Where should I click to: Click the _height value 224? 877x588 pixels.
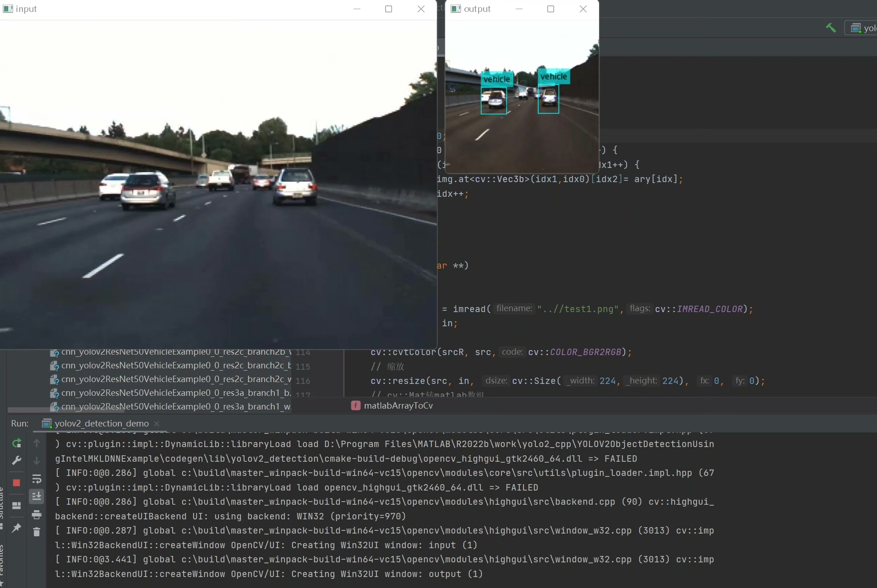(x=670, y=381)
